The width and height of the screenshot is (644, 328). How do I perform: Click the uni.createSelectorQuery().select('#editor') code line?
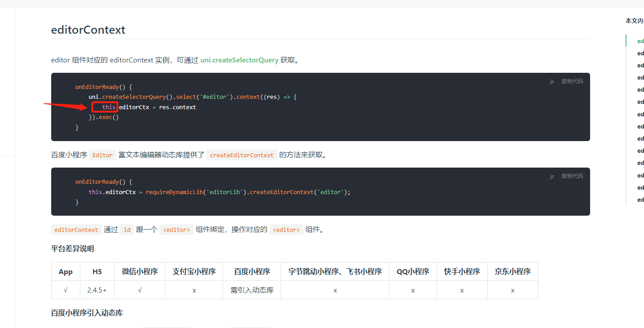click(193, 97)
